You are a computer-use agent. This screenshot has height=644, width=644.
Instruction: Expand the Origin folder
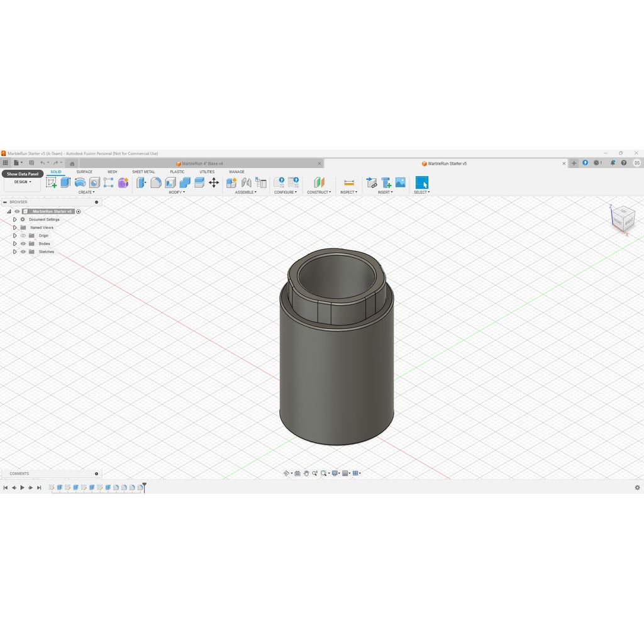point(15,236)
